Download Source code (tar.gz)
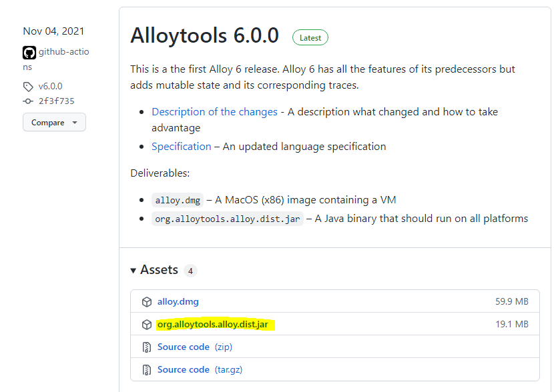 pos(200,369)
